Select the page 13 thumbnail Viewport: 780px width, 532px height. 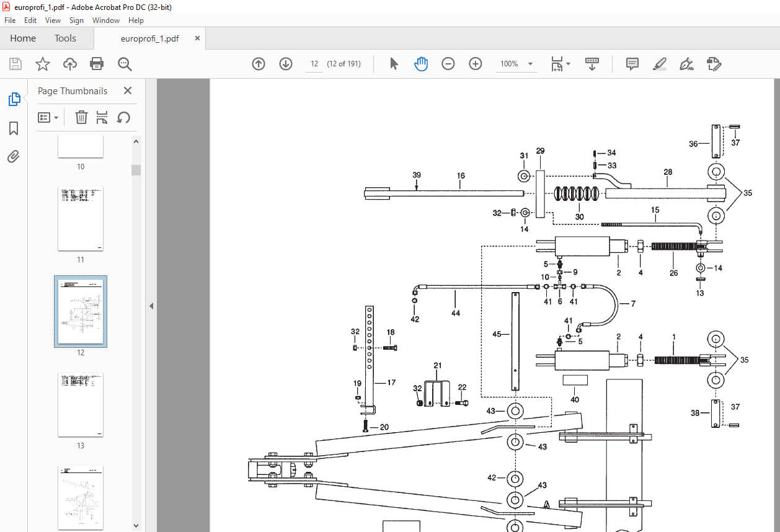(81, 405)
